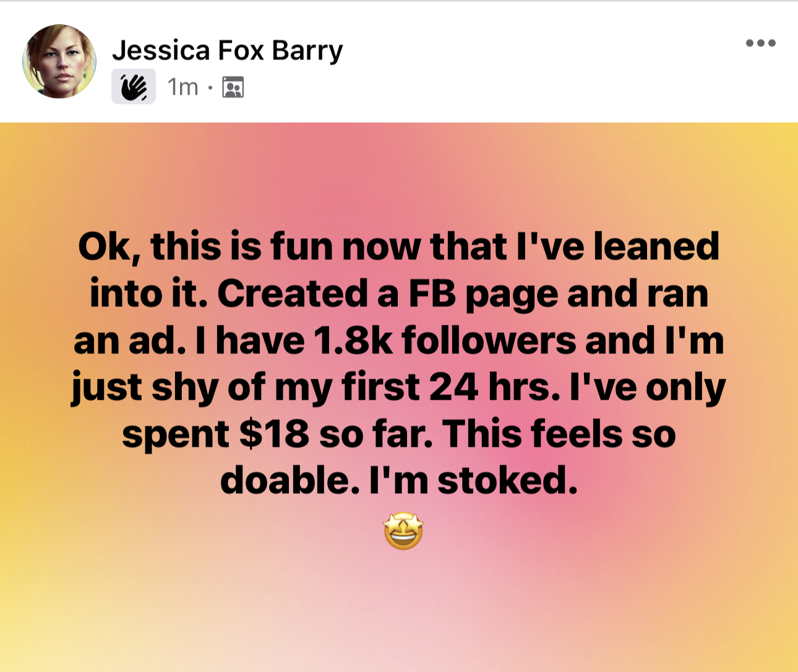The width and height of the screenshot is (798, 672).
Task: Open the three-dot post options menu
Action: pyautogui.click(x=760, y=43)
